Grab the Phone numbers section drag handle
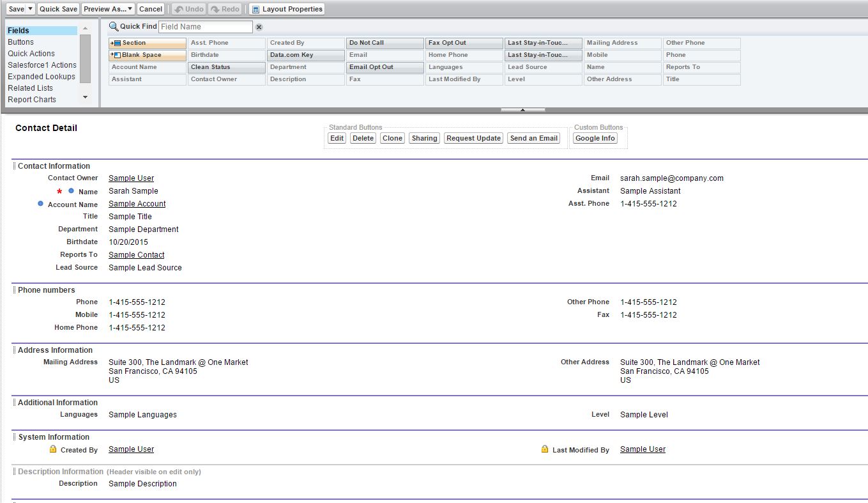 pyautogui.click(x=14, y=290)
